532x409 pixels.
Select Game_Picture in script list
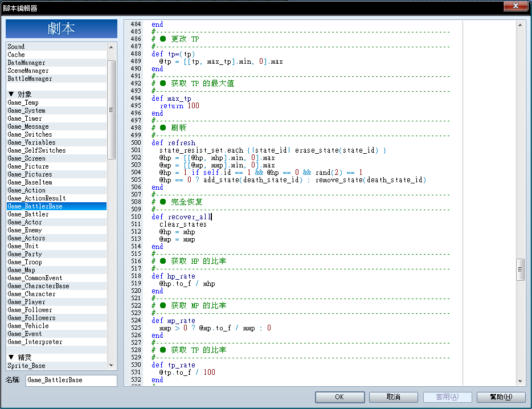coord(56,166)
